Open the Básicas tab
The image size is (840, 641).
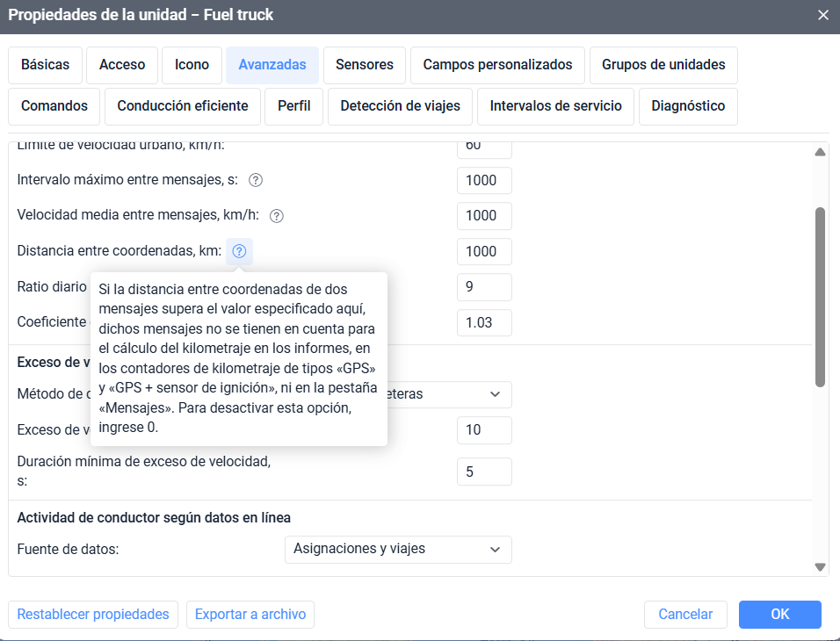pyautogui.click(x=45, y=65)
